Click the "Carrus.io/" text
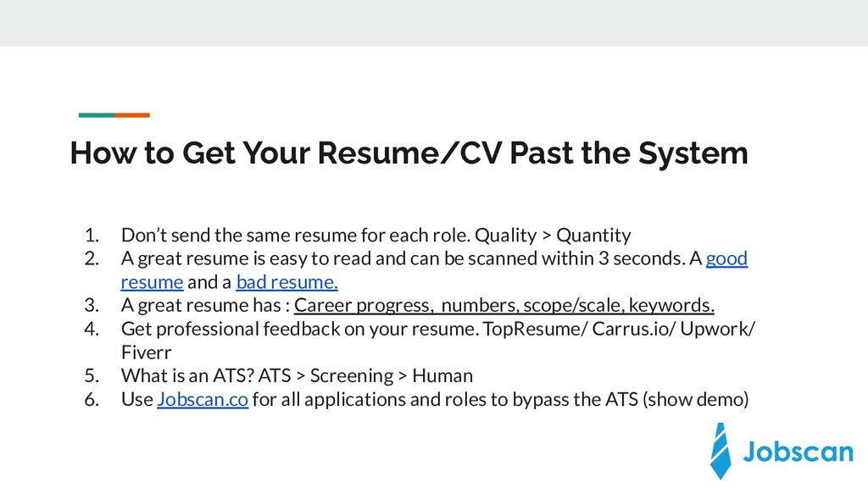The width and height of the screenshot is (868, 488). (634, 330)
